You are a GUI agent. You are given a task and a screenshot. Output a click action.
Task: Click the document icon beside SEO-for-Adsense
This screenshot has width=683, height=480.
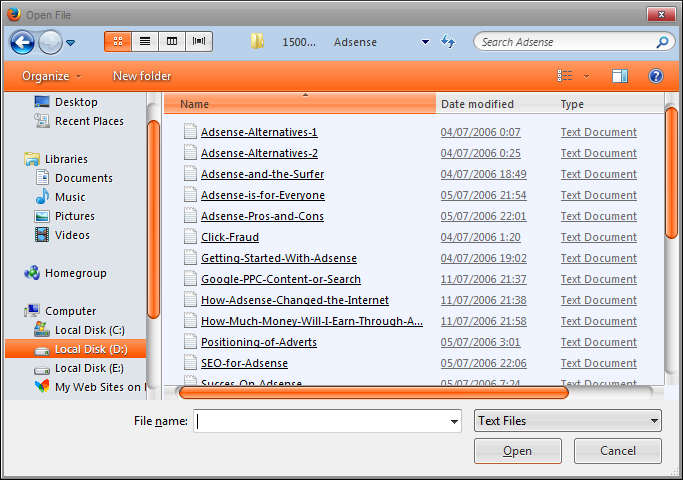[190, 362]
